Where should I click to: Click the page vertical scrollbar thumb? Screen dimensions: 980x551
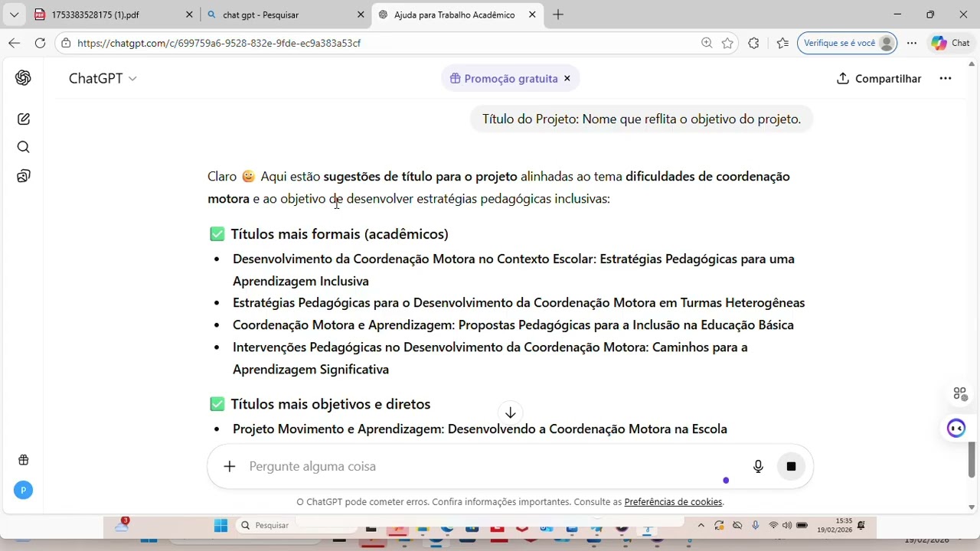click(972, 459)
